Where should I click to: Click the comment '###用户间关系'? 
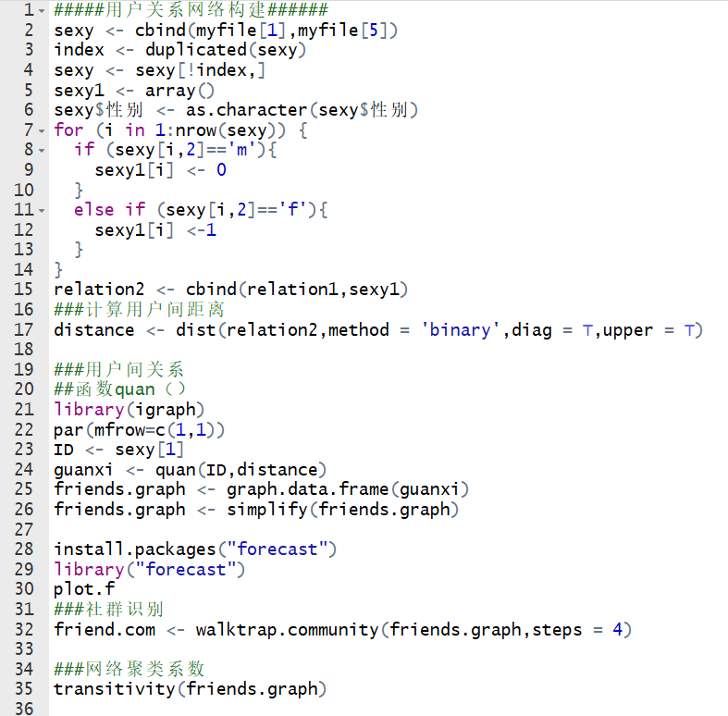pyautogui.click(x=118, y=370)
